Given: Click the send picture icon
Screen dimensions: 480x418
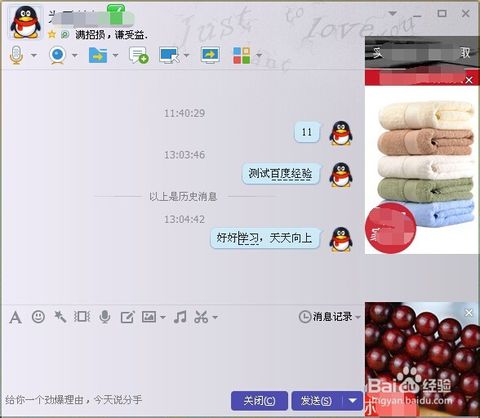Looking at the screenshot, I should pyautogui.click(x=149, y=317).
